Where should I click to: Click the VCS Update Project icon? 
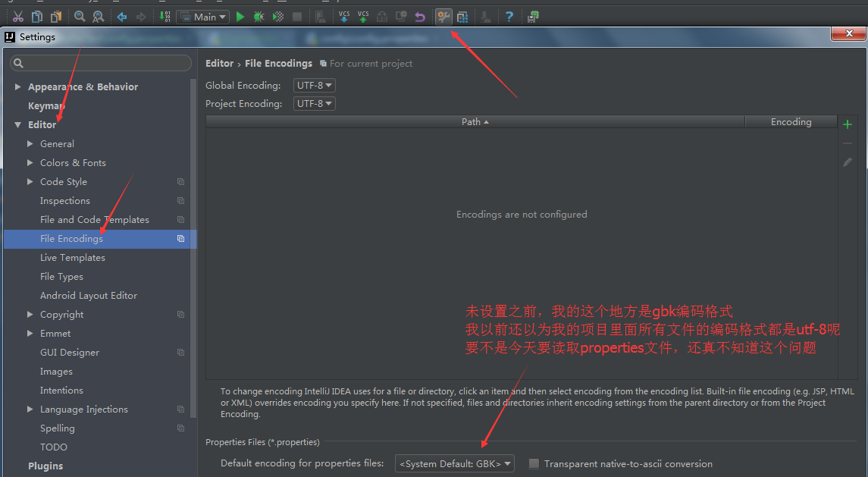(343, 17)
